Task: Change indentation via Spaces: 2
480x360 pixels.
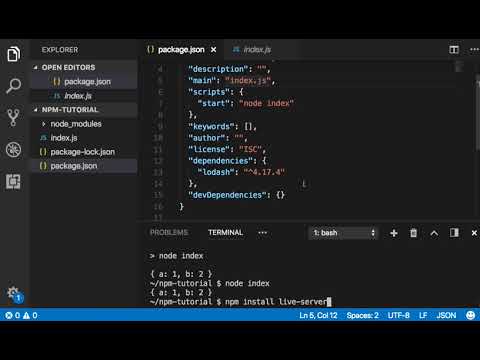Action: 362,315
